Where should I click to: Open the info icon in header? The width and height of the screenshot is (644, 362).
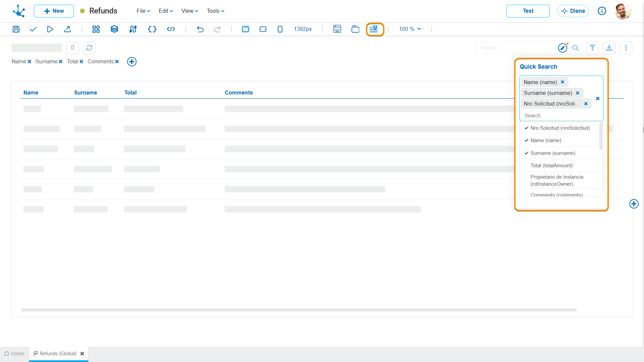coord(602,11)
